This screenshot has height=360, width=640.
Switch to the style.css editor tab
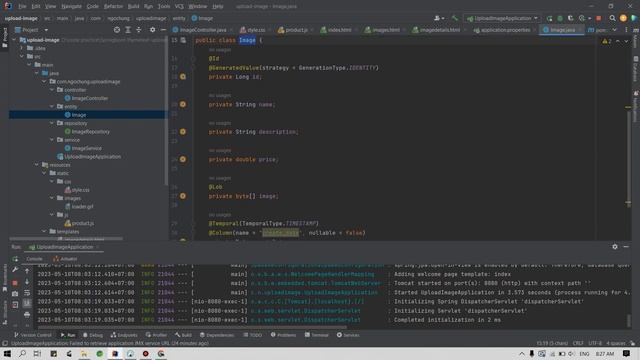[252, 30]
